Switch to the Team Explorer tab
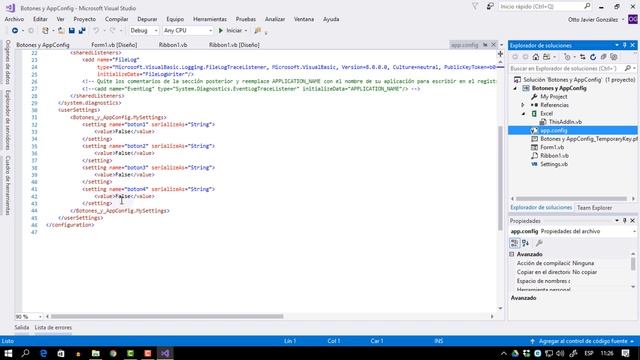Screen dimensions: 640x360 click(594, 208)
